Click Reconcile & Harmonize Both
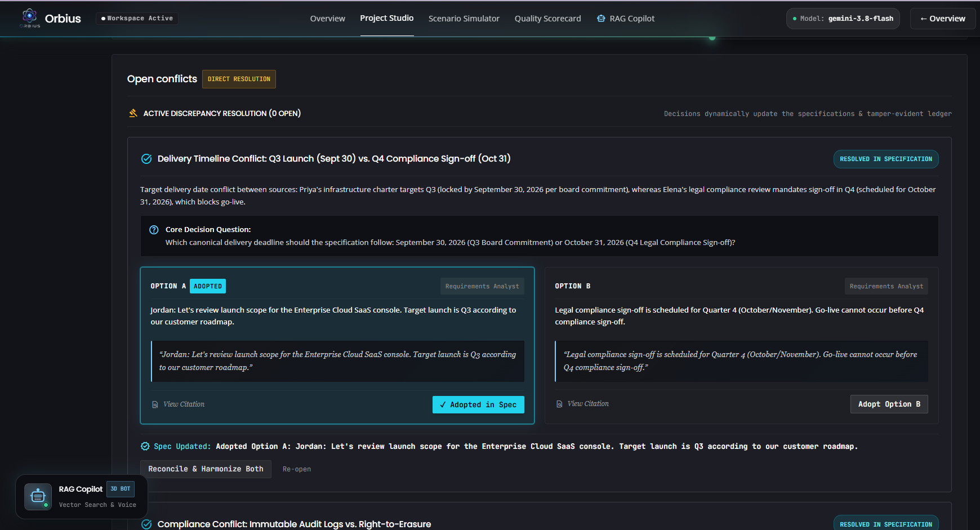The image size is (980, 530). (206, 469)
